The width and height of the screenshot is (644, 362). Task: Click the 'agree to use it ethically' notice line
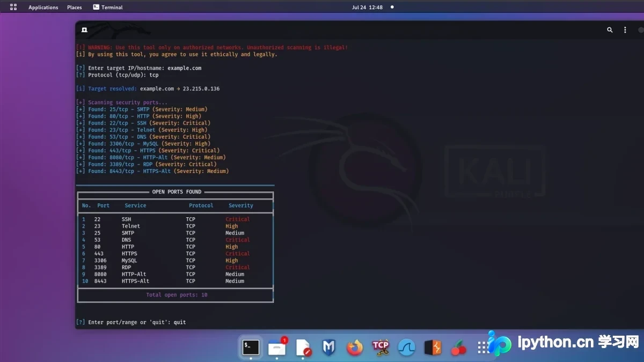[177, 54]
